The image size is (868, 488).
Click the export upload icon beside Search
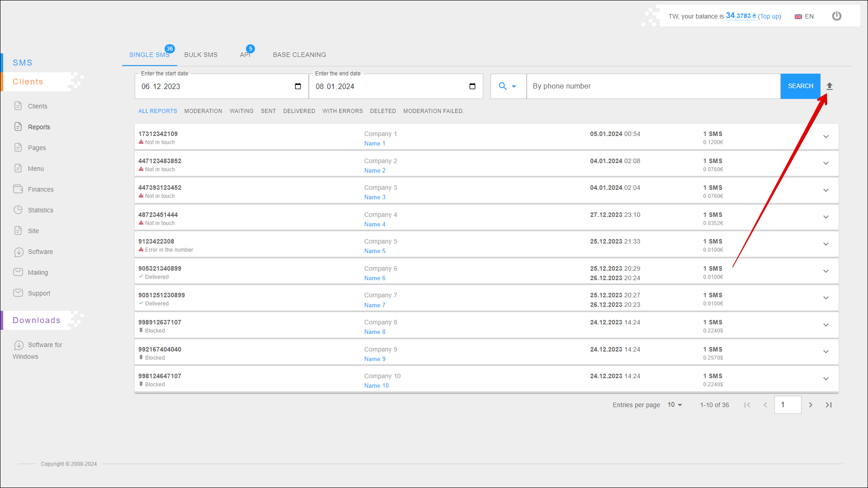pos(829,86)
